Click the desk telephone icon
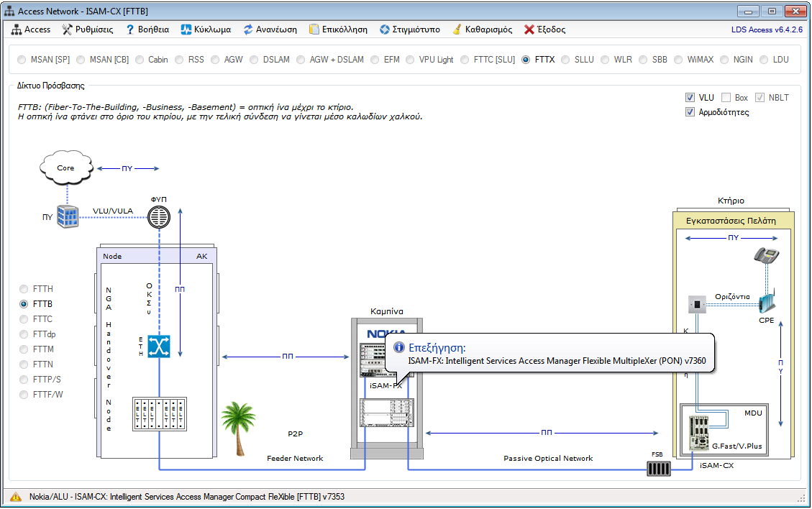 click(x=767, y=257)
